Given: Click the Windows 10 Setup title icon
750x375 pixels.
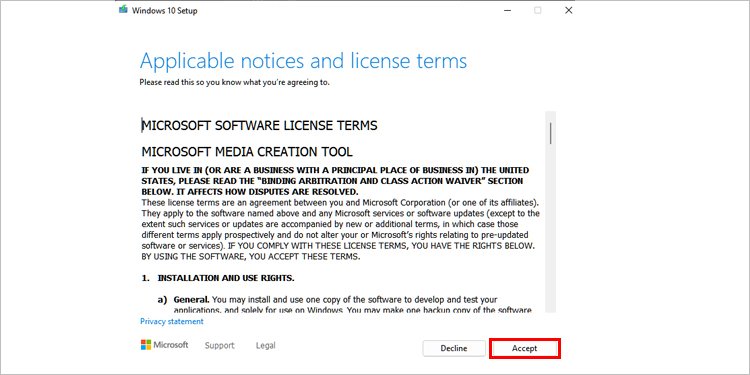Looking at the screenshot, I should coord(123,10).
